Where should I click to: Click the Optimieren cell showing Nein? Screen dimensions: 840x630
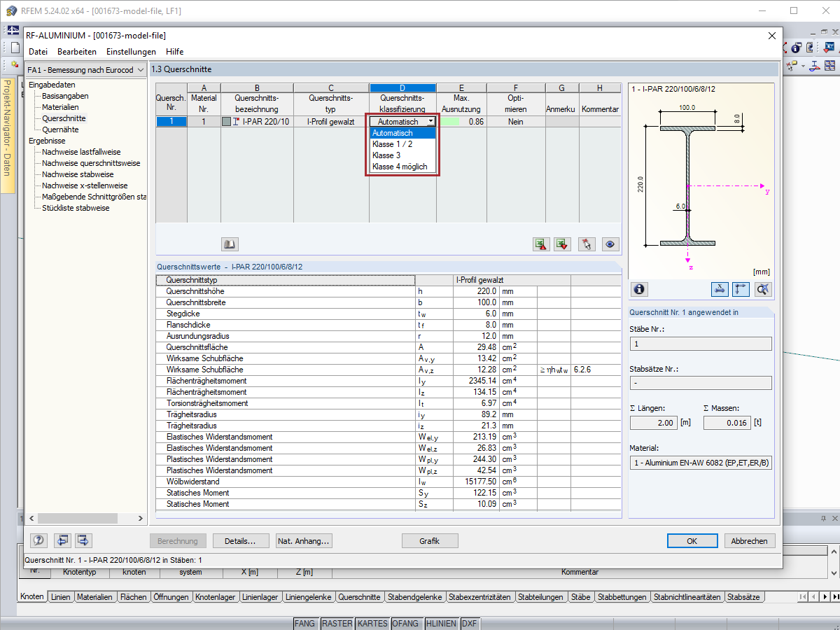click(x=516, y=122)
